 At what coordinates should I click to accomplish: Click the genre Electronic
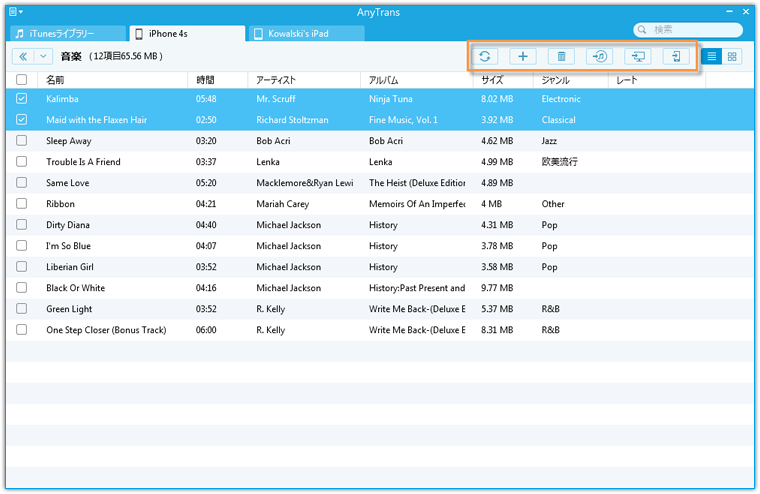coord(561,99)
